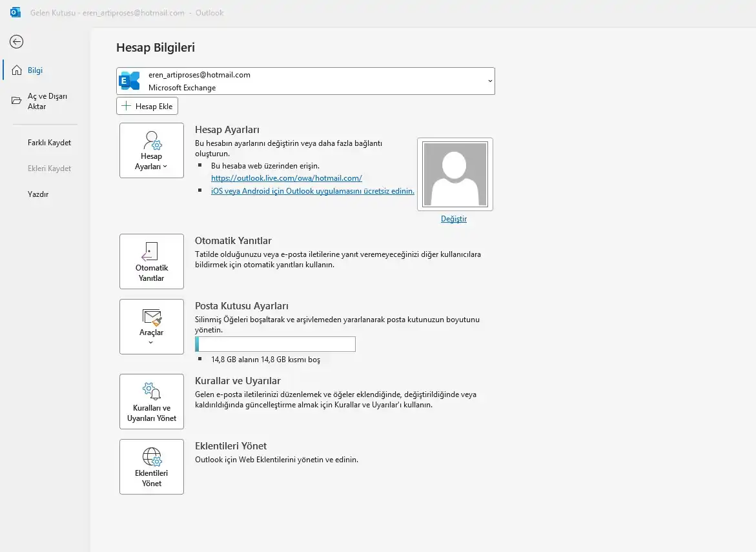
Task: Expand the Araçlar dropdown chevron
Action: pyautogui.click(x=151, y=343)
